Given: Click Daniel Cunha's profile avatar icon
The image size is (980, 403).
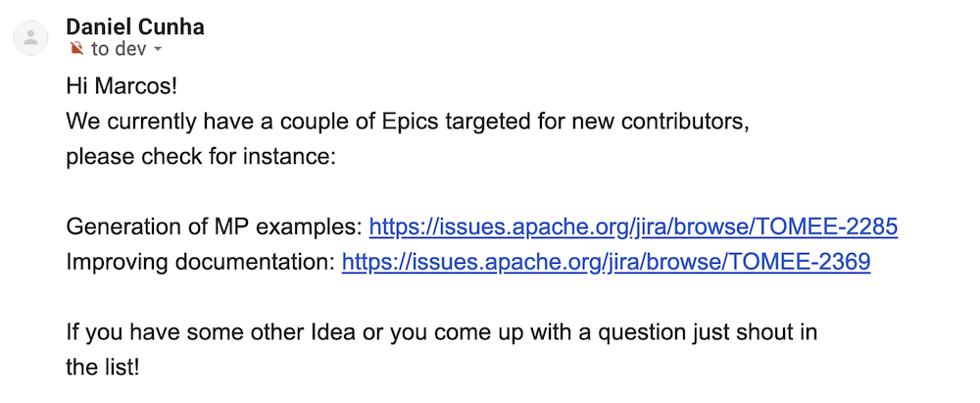Looking at the screenshot, I should coord(30,38).
